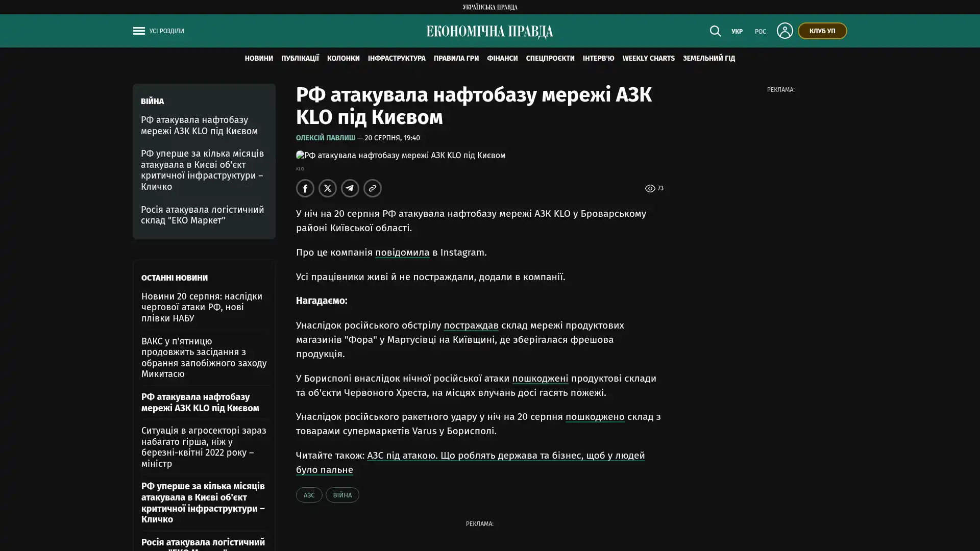Open the 'постраждав' linked article
Screen dimensions: 980x551
click(x=471, y=325)
